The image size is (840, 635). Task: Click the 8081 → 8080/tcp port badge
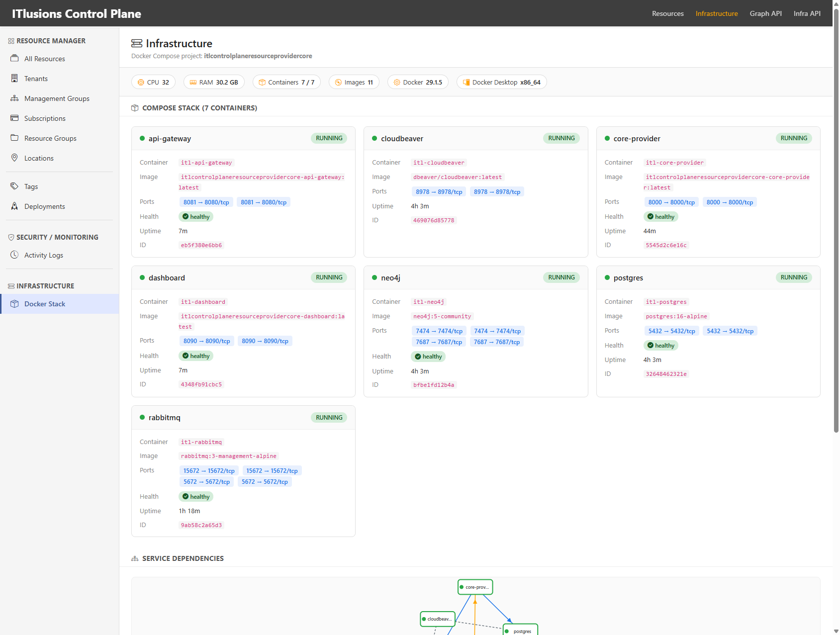point(206,202)
